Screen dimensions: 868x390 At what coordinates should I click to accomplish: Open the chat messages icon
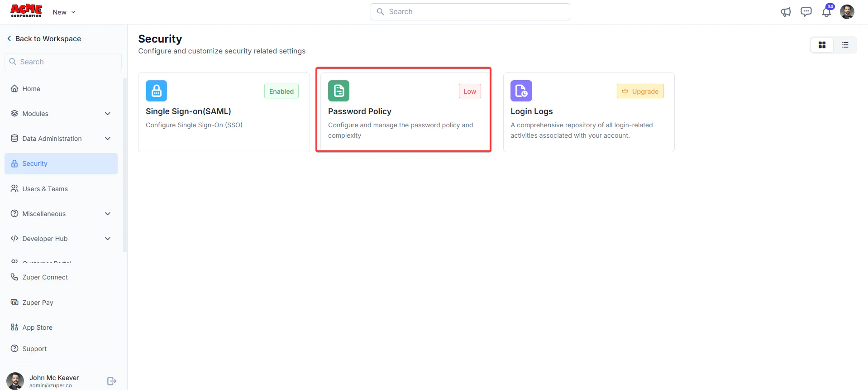[x=806, y=12]
